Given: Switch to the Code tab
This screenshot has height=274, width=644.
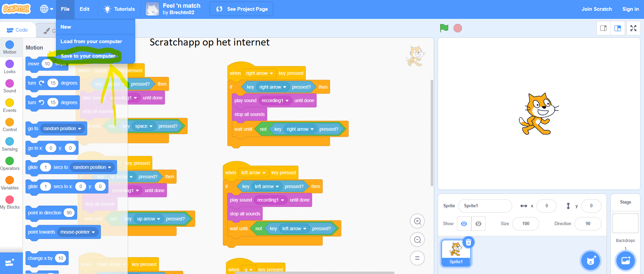Looking at the screenshot, I should [x=18, y=30].
